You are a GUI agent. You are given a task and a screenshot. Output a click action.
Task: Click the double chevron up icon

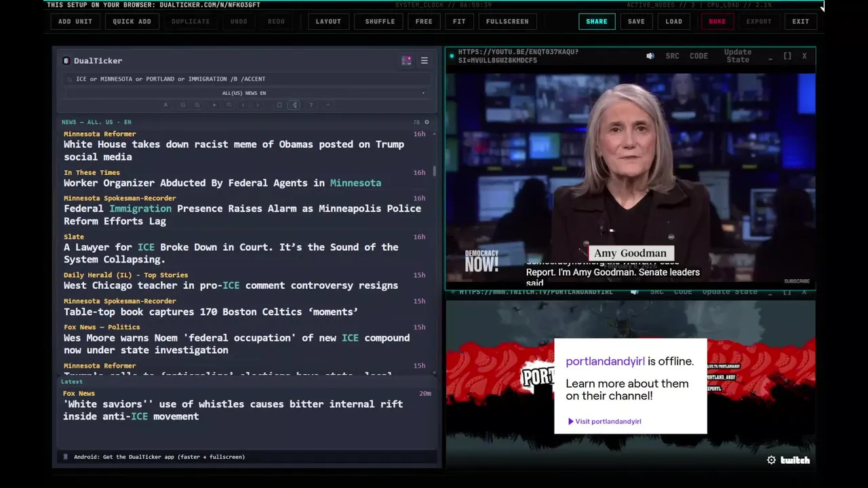[x=229, y=105]
